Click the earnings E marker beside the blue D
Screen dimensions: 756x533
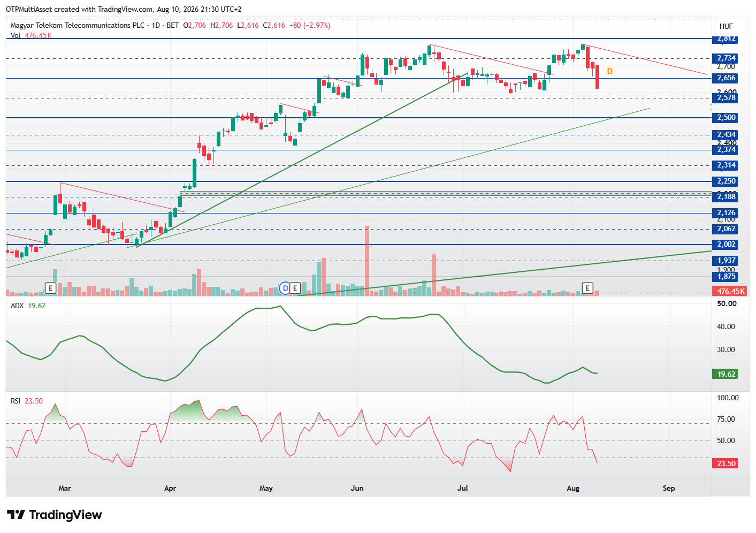coord(295,288)
